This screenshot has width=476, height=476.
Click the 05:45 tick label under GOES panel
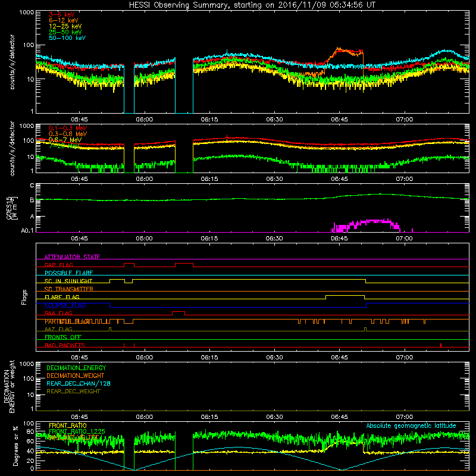79,239
